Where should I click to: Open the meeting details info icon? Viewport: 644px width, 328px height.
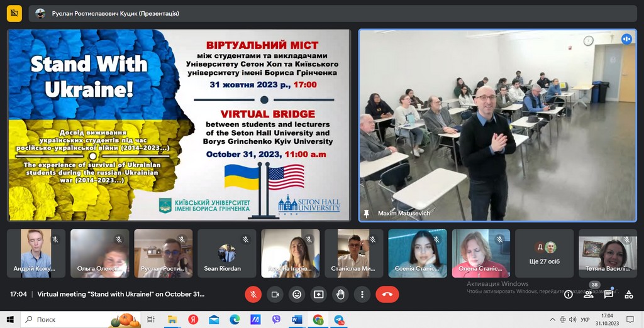pyautogui.click(x=568, y=294)
